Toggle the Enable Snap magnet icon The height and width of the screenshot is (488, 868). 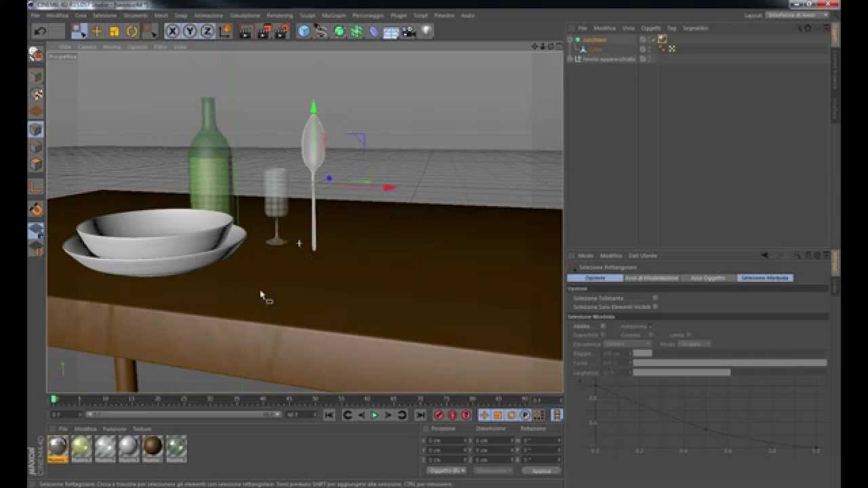click(x=36, y=209)
